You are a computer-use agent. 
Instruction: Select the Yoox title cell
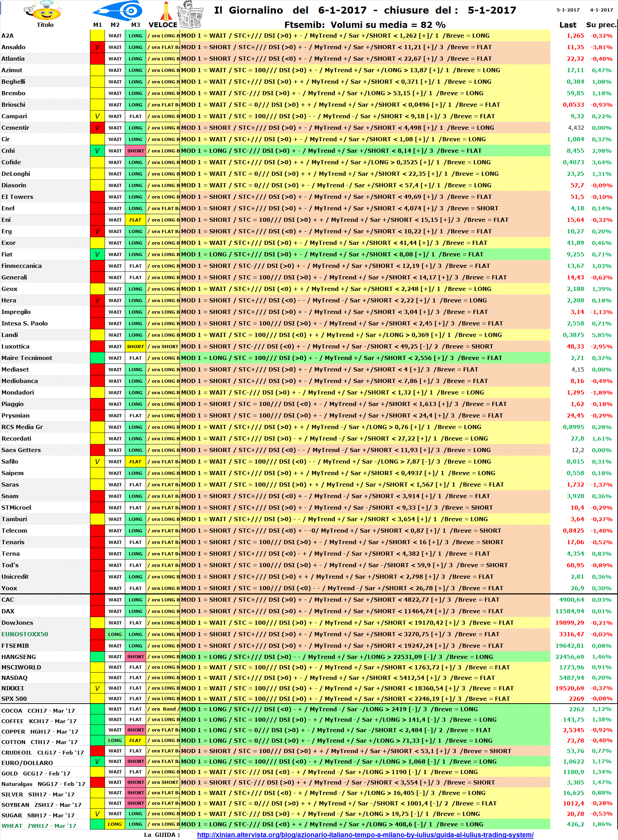45,588
